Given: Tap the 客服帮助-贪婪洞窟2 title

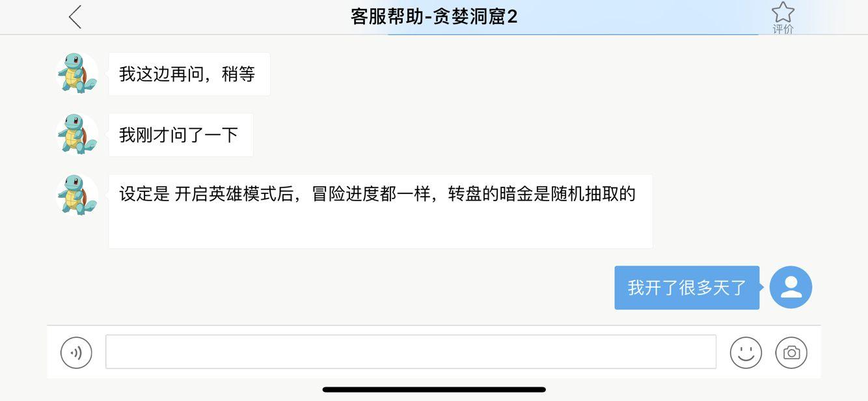Looking at the screenshot, I should [434, 16].
